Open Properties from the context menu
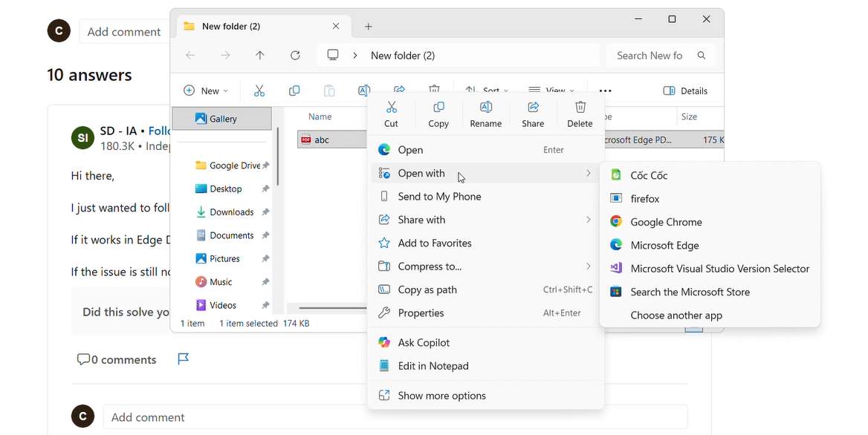The image size is (868, 435). pyautogui.click(x=485, y=313)
